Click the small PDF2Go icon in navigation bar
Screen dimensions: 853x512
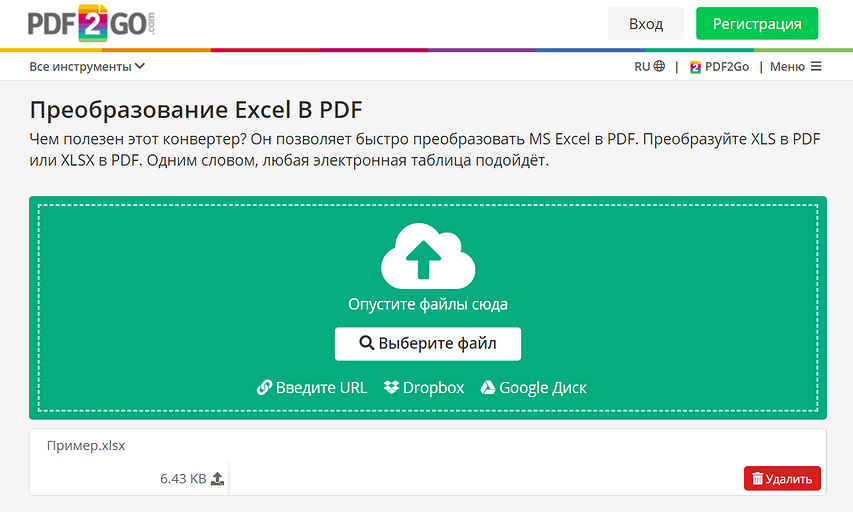(x=695, y=67)
